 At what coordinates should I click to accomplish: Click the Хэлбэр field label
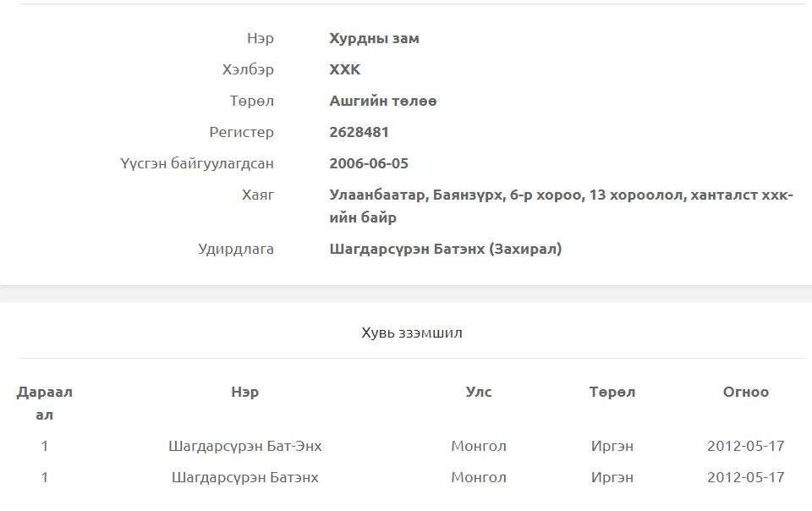point(248,69)
